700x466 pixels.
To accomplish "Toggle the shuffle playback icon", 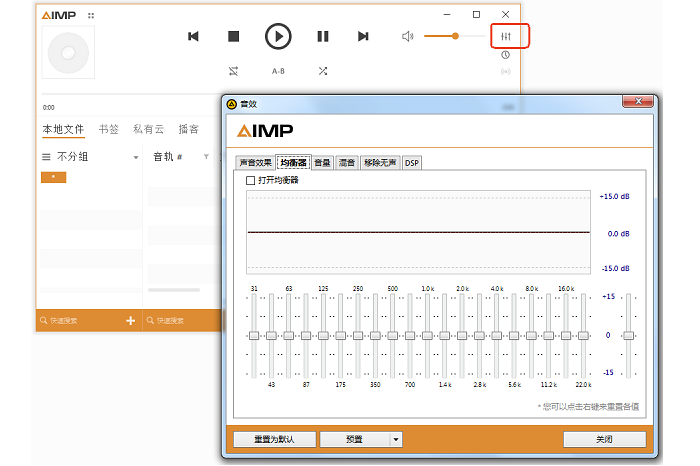I will (323, 71).
